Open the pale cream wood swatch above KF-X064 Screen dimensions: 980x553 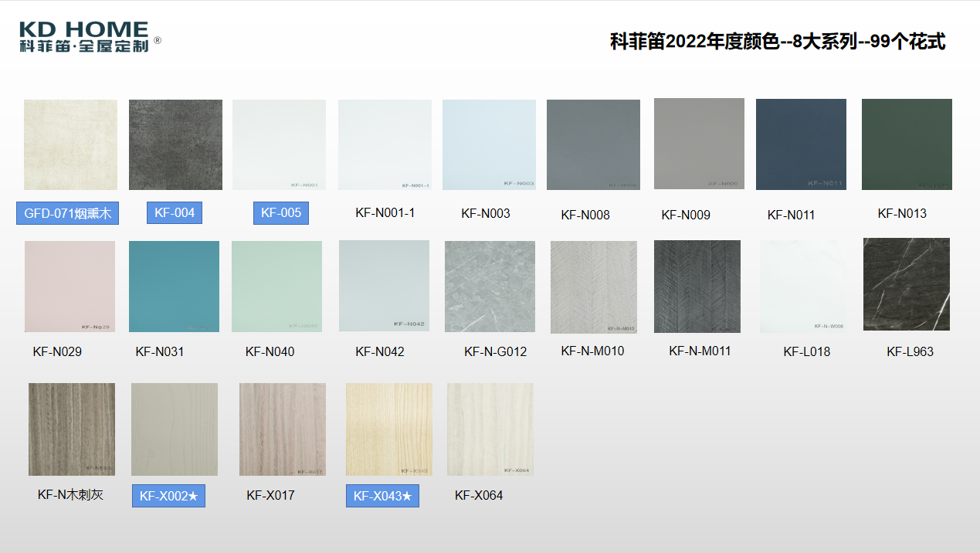(490, 429)
